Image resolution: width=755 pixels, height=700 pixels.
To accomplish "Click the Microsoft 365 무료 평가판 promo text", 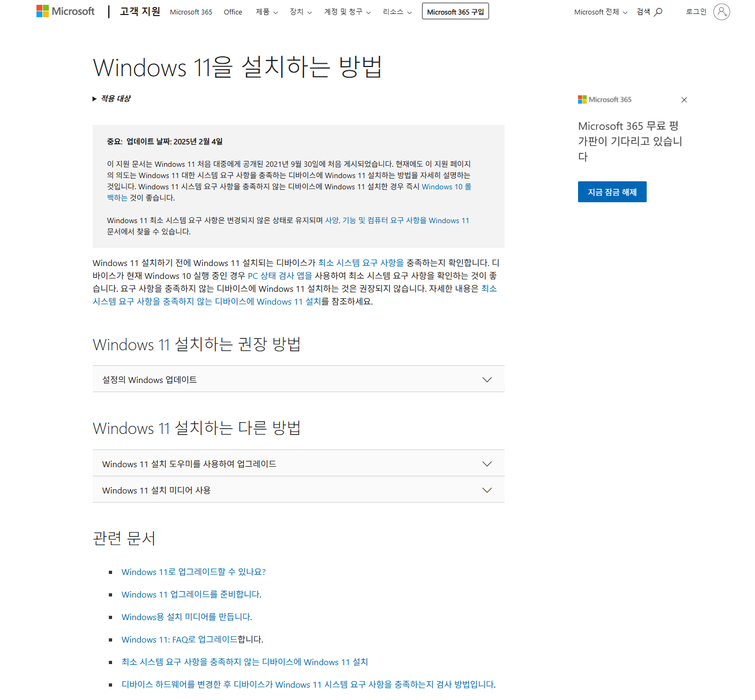I will (630, 141).
